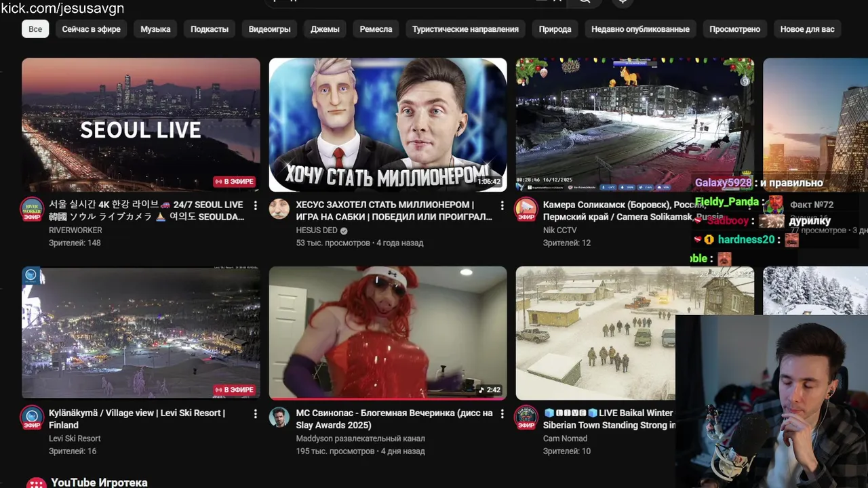This screenshot has width=868, height=488.
Task: Click "Зрителей: 148" viewer count
Action: tap(75, 243)
